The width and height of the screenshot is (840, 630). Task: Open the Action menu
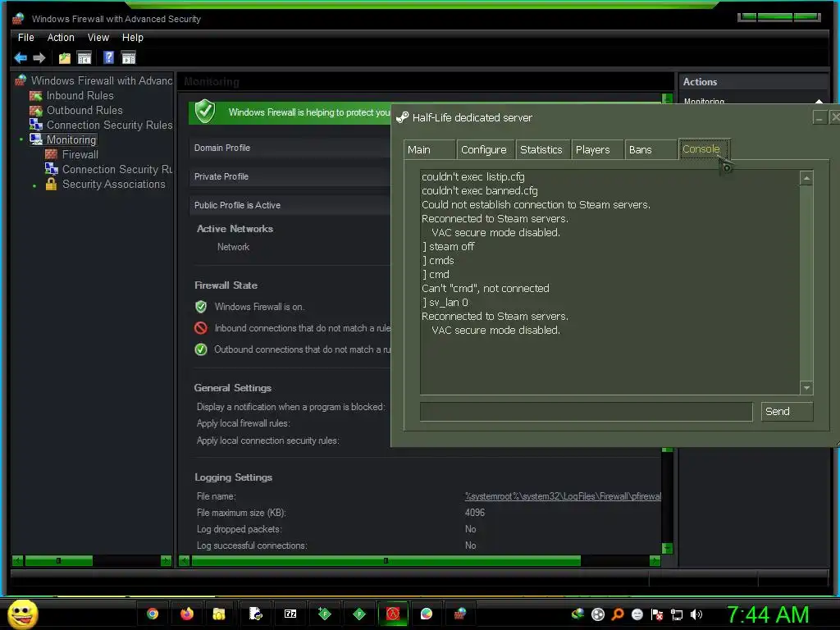(x=61, y=38)
